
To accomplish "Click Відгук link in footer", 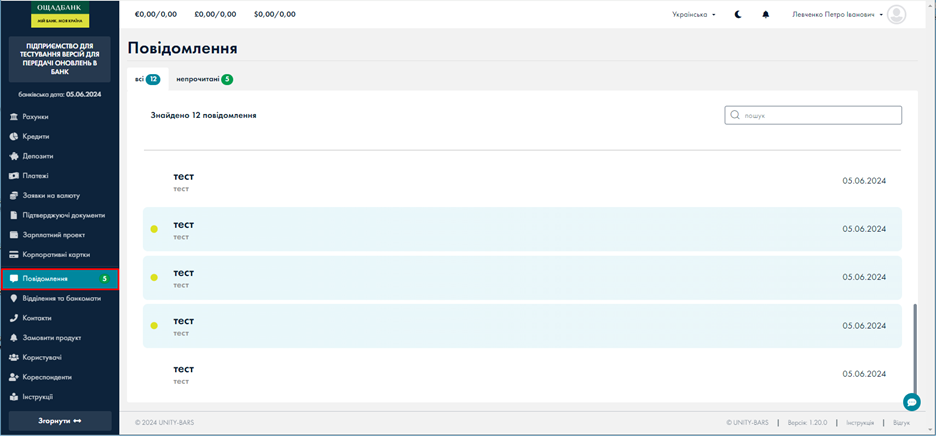I will click(x=901, y=423).
